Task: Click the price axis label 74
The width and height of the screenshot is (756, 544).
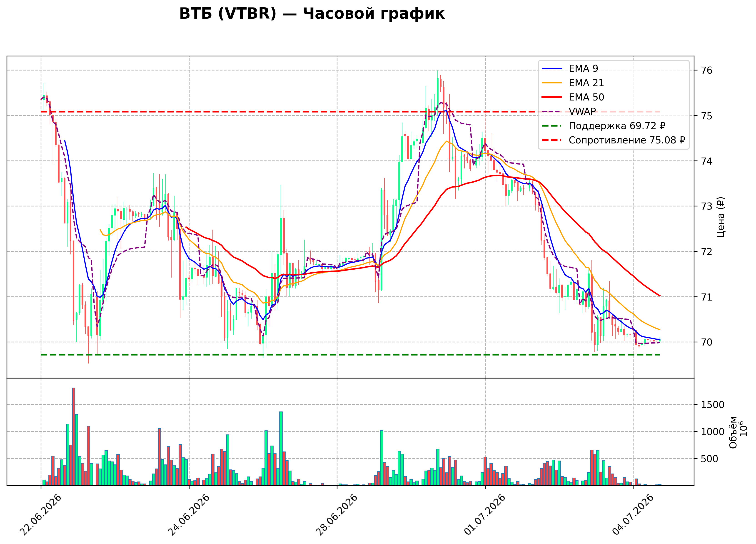Action: pos(707,161)
